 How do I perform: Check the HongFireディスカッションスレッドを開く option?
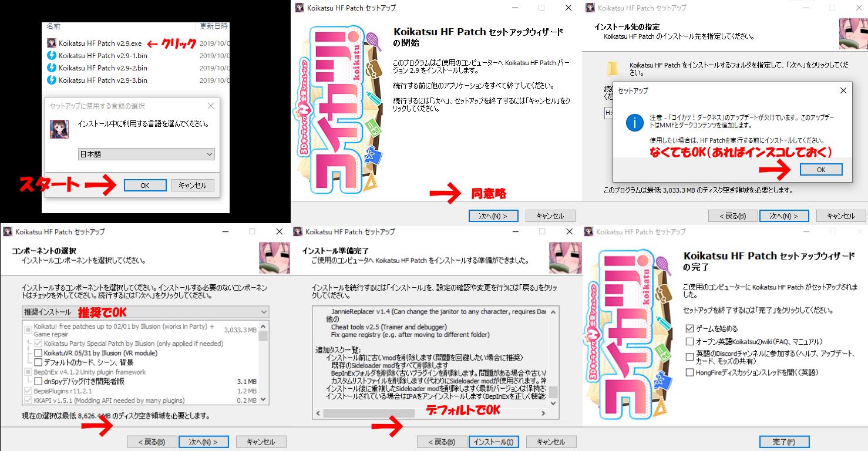pos(689,372)
